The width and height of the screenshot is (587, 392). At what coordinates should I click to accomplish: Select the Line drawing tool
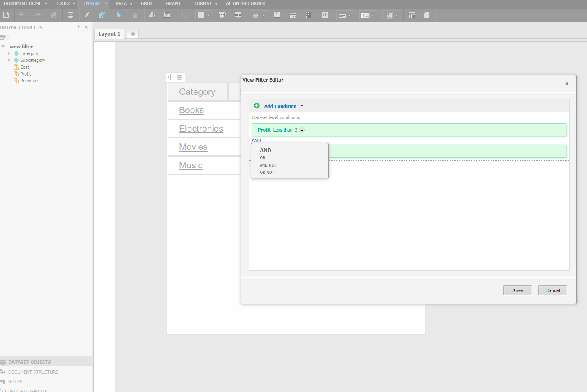(183, 15)
